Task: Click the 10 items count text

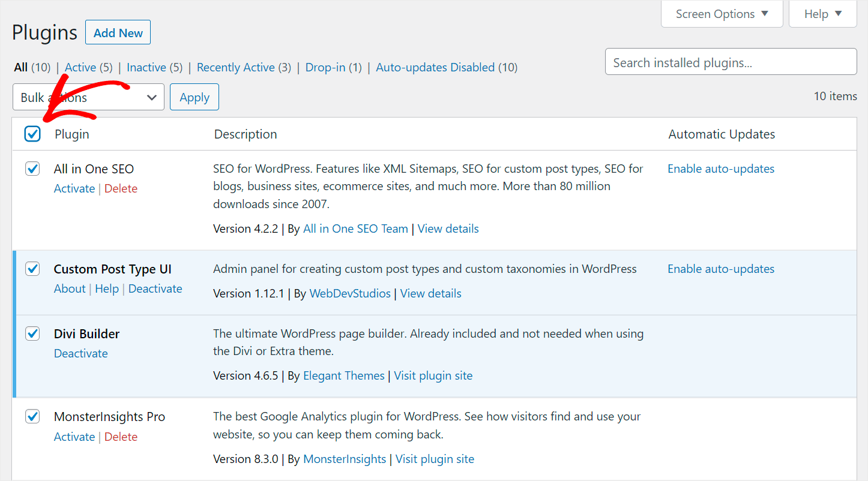Action: pyautogui.click(x=836, y=96)
